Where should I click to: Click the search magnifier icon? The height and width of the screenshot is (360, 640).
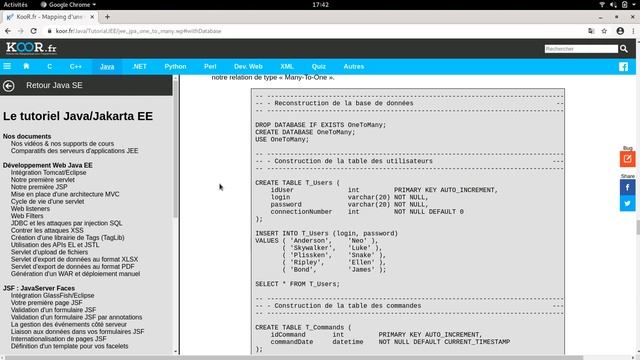624,49
